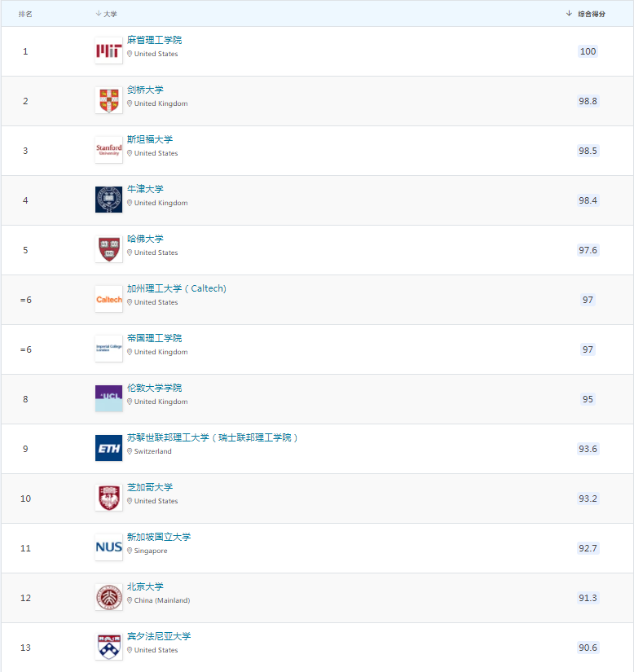Open the Cambridge crest logo
Viewport: 634px width, 672px height.
pos(109,101)
